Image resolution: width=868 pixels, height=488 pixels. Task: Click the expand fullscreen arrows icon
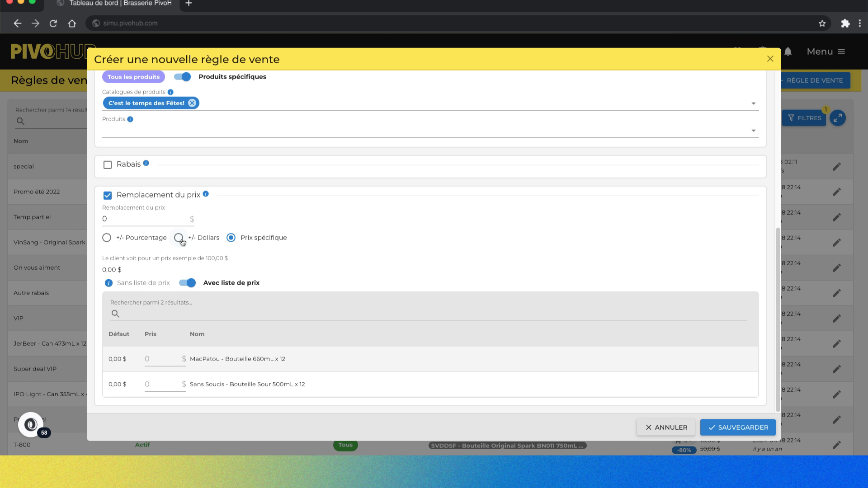(838, 118)
